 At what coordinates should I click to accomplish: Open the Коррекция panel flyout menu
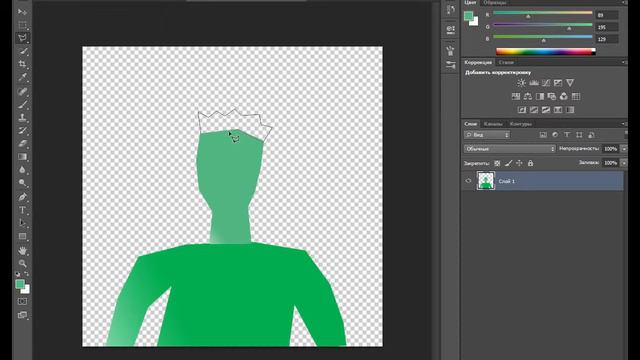(x=624, y=62)
